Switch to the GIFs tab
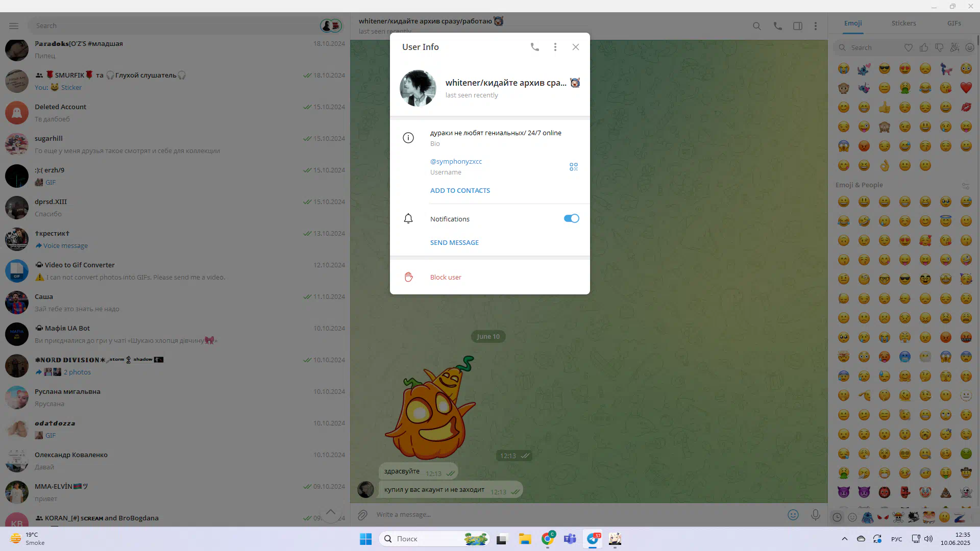 (954, 23)
